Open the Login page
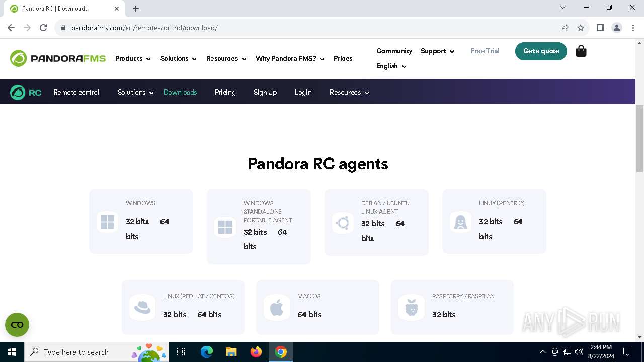This screenshot has height=362, width=644. tap(303, 93)
